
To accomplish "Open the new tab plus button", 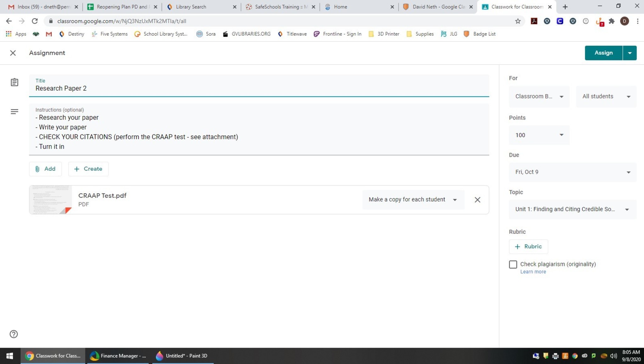I will [565, 7].
